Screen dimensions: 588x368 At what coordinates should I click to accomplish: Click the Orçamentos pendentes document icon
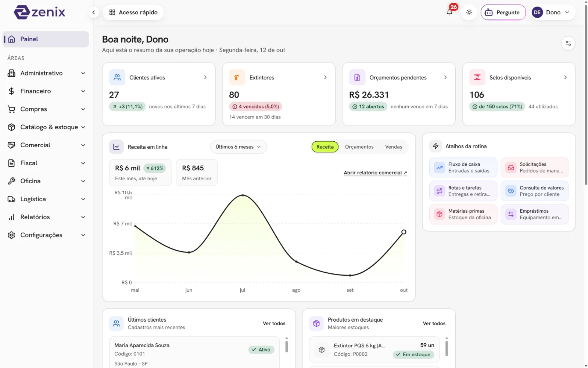[x=357, y=77]
